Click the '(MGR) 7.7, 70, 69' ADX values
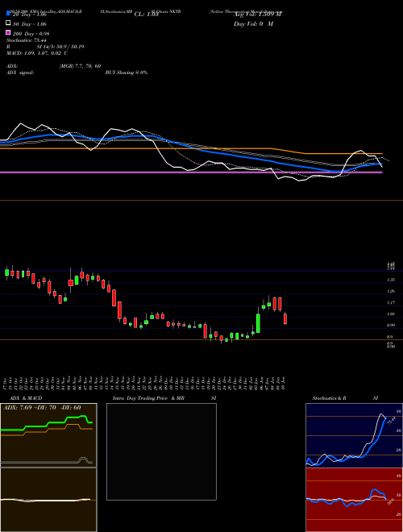The height and width of the screenshot is (532, 403). click(80, 66)
